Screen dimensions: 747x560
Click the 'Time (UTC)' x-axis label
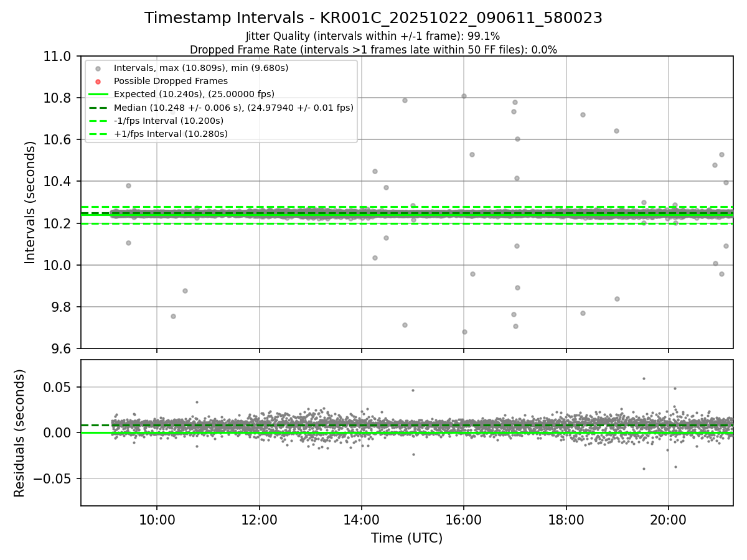click(407, 538)
